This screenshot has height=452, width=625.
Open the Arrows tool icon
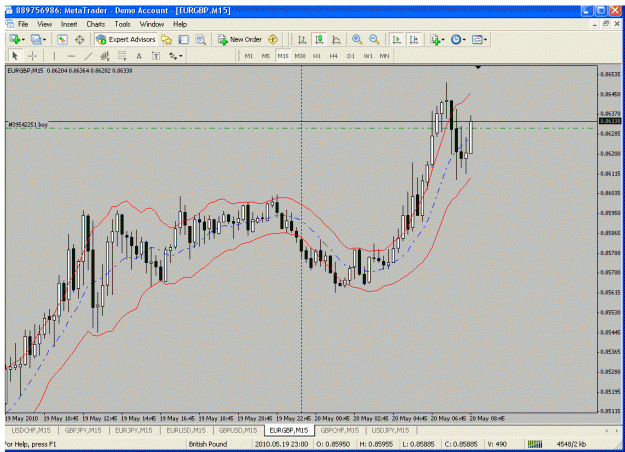click(173, 56)
